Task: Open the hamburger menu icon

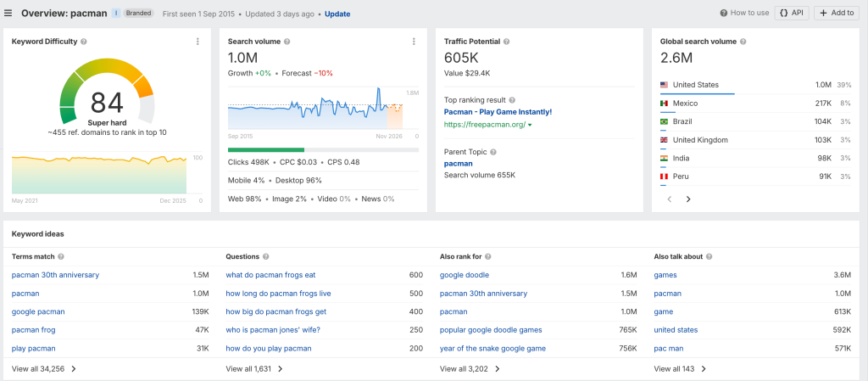Action: click(x=8, y=14)
